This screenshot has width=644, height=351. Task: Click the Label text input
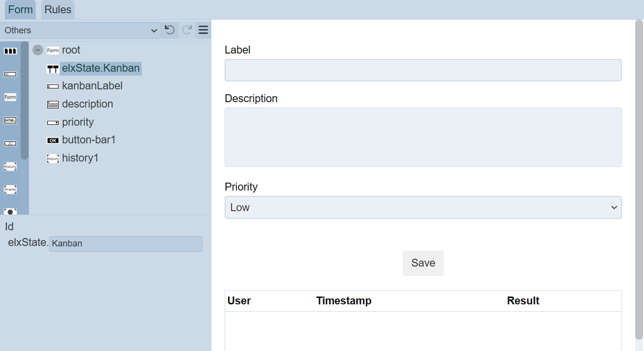tap(423, 70)
